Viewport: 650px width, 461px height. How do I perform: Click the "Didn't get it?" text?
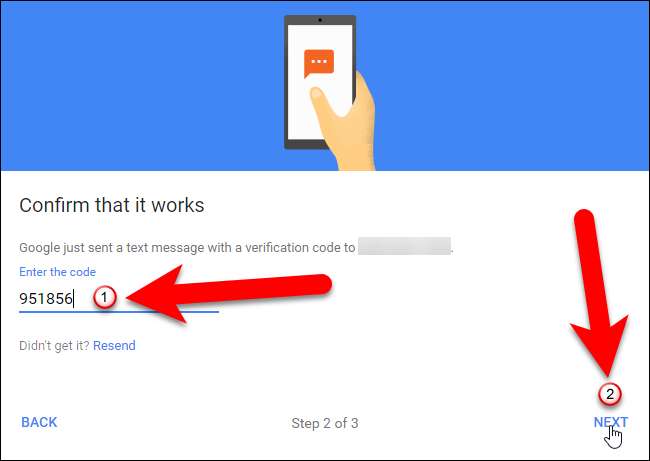point(54,345)
